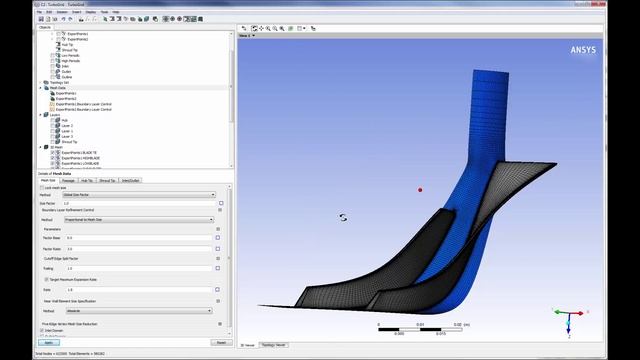This screenshot has height=360, width=640.
Task: Click the Rate input field
Action: point(138,289)
